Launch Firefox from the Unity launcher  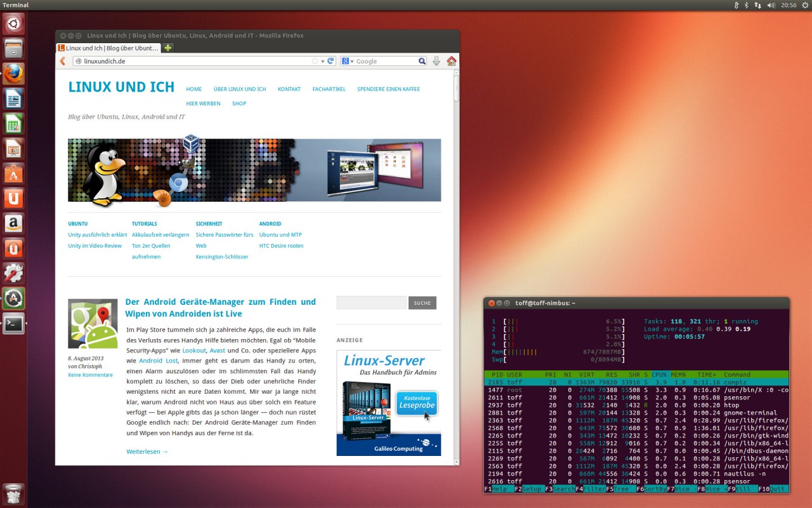(13, 74)
